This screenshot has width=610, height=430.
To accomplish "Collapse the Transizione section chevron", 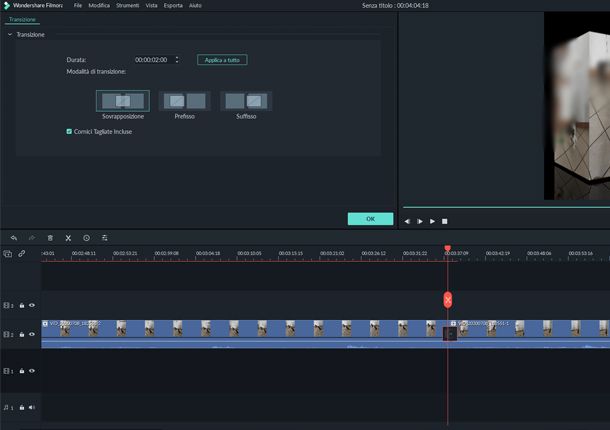I will tap(10, 35).
